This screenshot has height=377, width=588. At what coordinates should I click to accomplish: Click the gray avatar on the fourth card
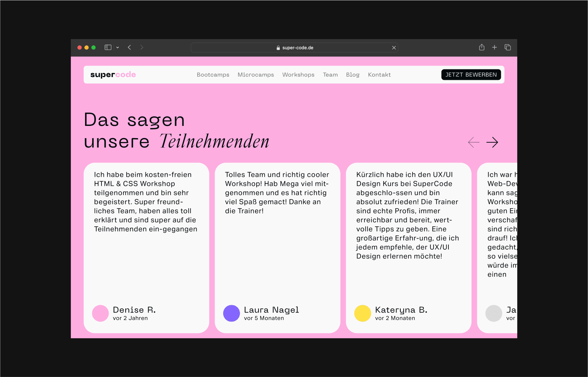(494, 313)
